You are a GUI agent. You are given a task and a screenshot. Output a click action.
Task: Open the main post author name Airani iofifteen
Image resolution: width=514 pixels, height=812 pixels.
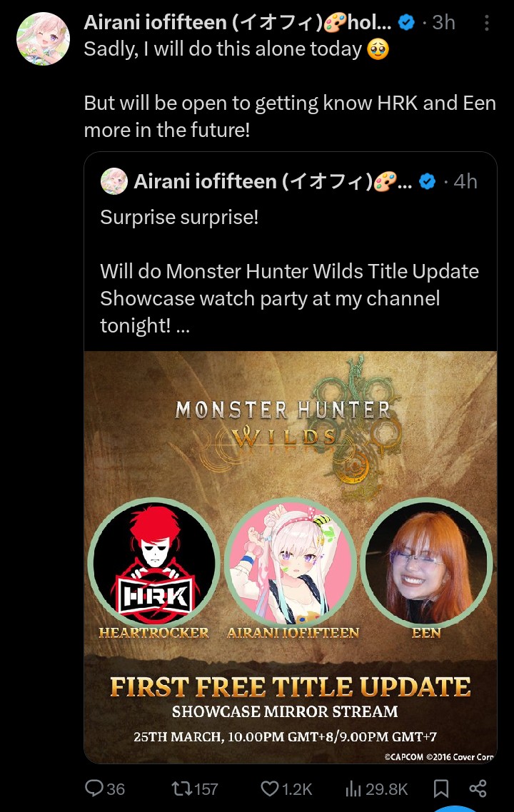[237, 22]
